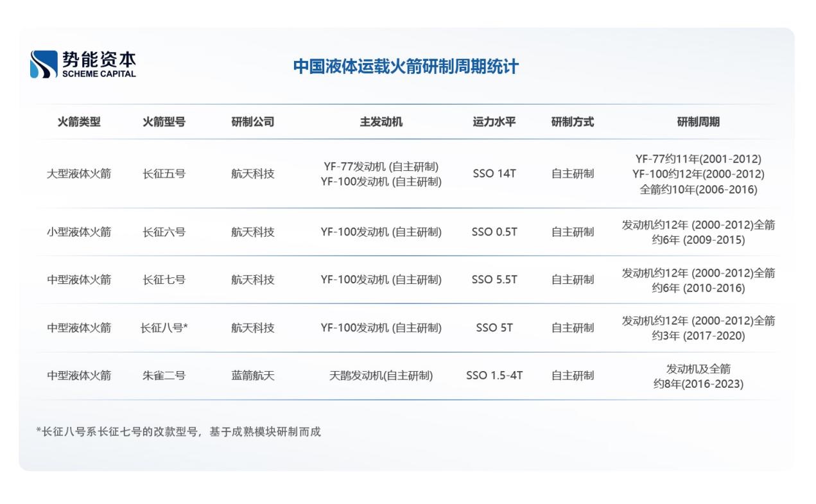816x504 pixels.
Task: Select the 小型液体火箭 cell
Action: [79, 232]
